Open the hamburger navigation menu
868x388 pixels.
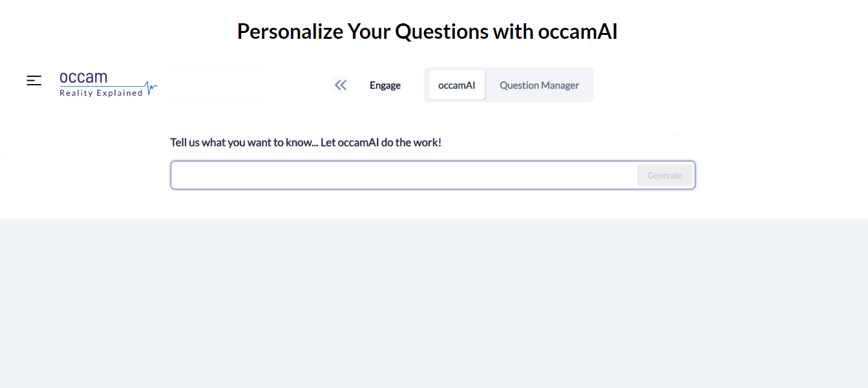(34, 81)
